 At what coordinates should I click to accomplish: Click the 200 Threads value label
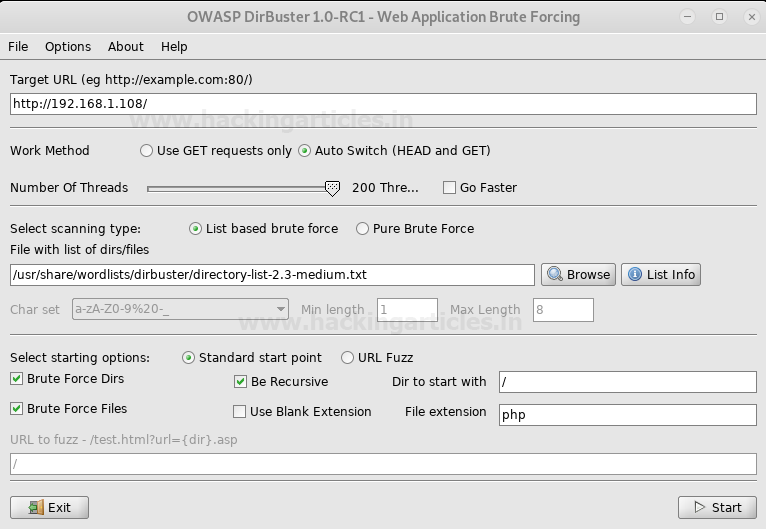point(385,188)
